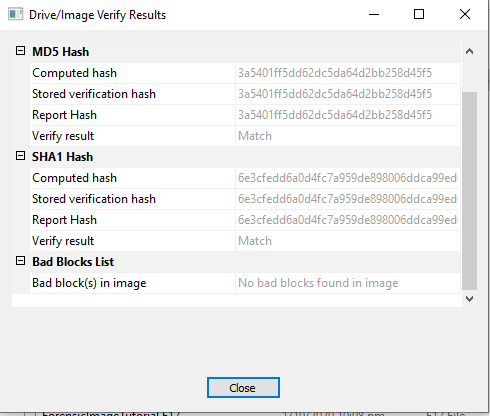
Task: Click the MD5 Hash section header
Action: pos(61,52)
